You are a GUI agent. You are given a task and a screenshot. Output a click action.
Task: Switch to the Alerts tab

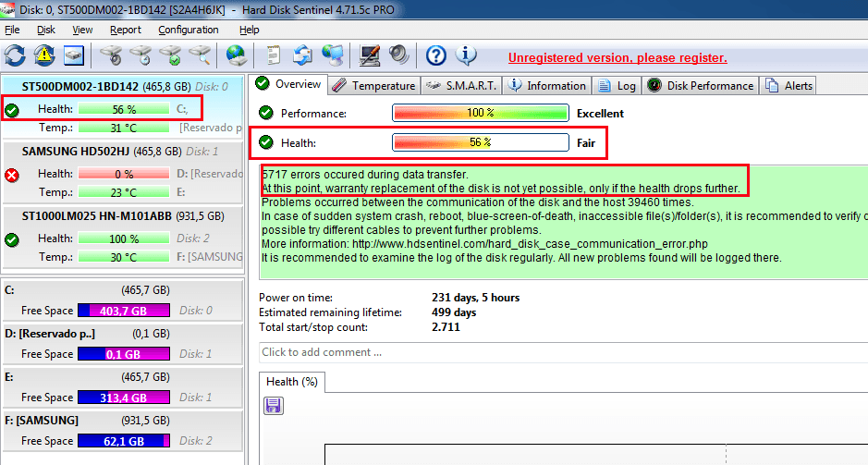pos(789,86)
